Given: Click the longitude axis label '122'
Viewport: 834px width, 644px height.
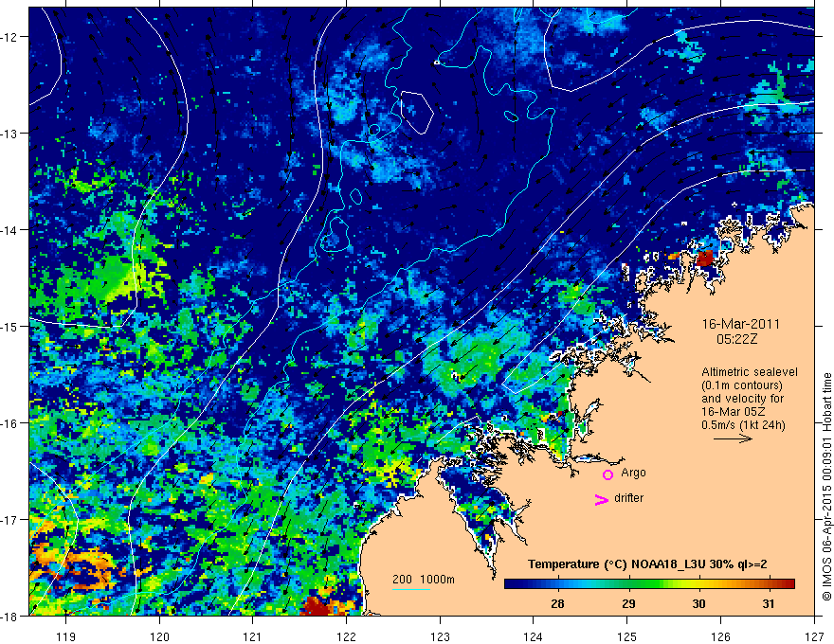Looking at the screenshot, I should coord(346,636).
